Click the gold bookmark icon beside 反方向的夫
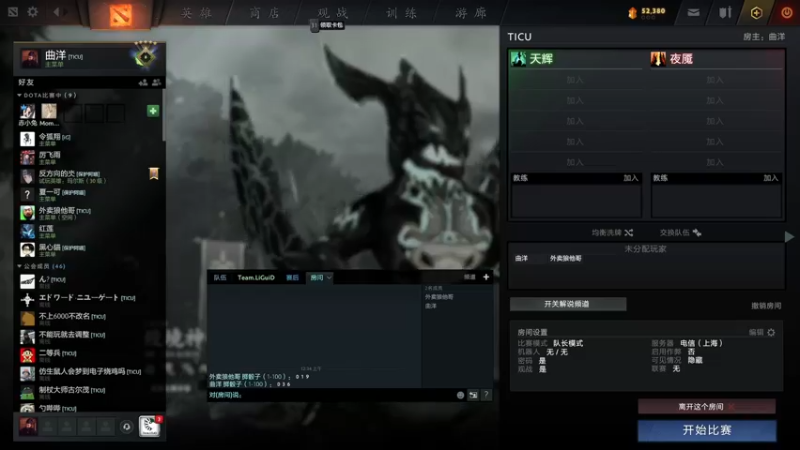Screen dimensions: 800x450 (154, 173)
